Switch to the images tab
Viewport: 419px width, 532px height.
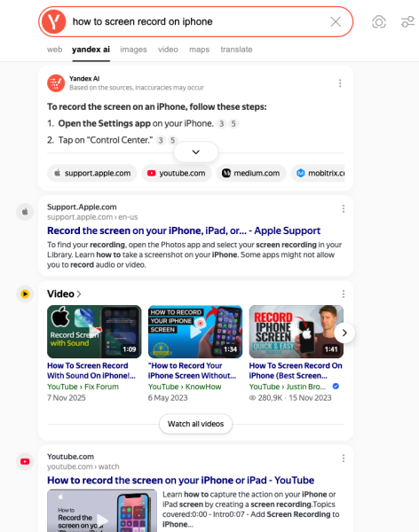[133, 50]
